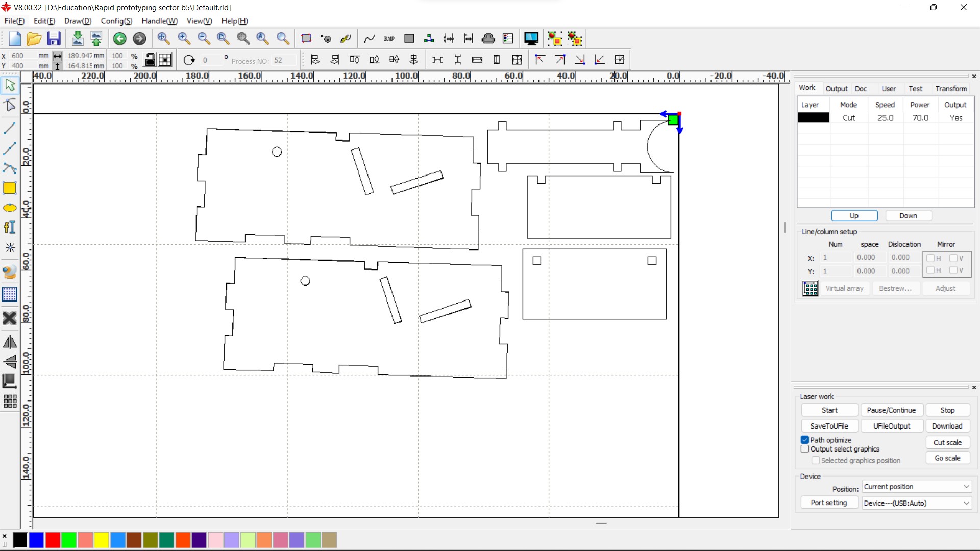The width and height of the screenshot is (980, 551).
Task: Enable Output select graphics checkbox
Action: click(805, 449)
